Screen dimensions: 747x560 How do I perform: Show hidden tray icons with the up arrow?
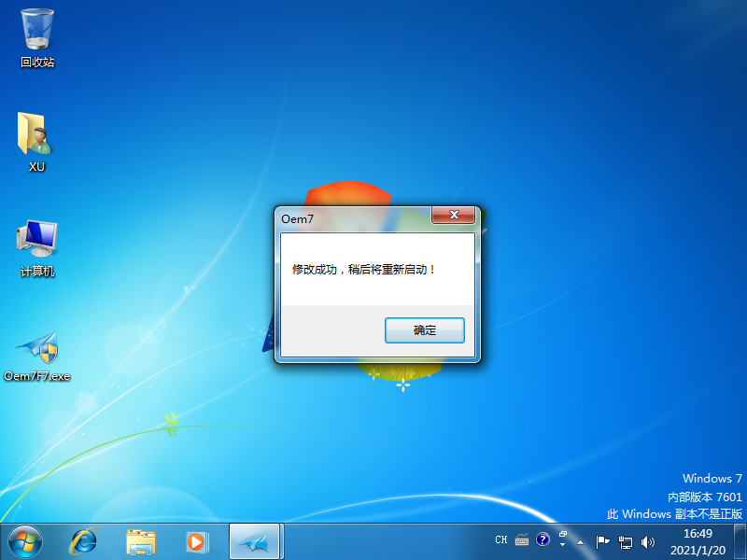[581, 541]
